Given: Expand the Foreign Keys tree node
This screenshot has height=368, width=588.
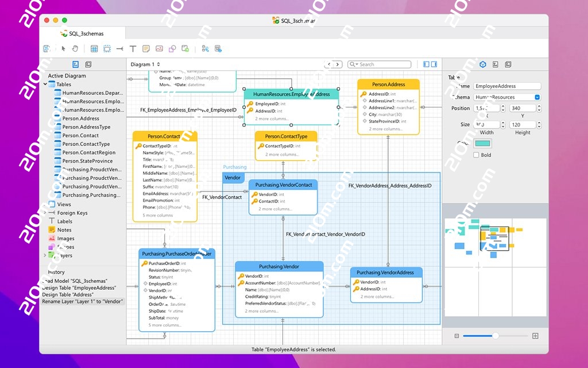Looking at the screenshot, I should [45, 213].
